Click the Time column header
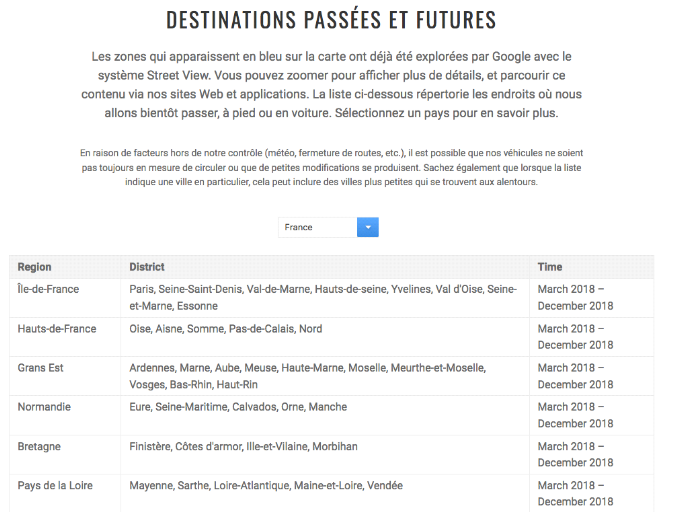The height and width of the screenshot is (512, 679). pyautogui.click(x=550, y=267)
